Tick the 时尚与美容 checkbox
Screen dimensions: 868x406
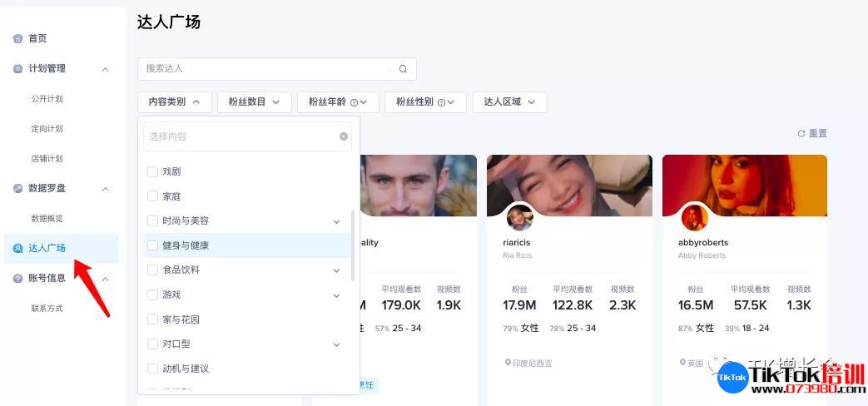tap(153, 220)
